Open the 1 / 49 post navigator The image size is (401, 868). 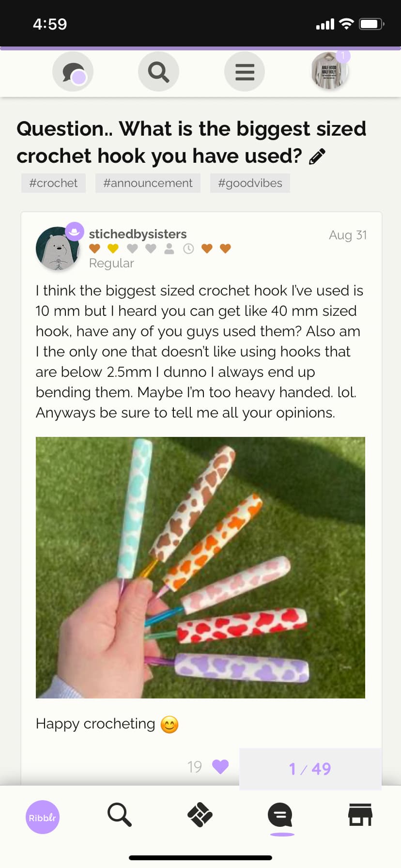click(x=310, y=769)
